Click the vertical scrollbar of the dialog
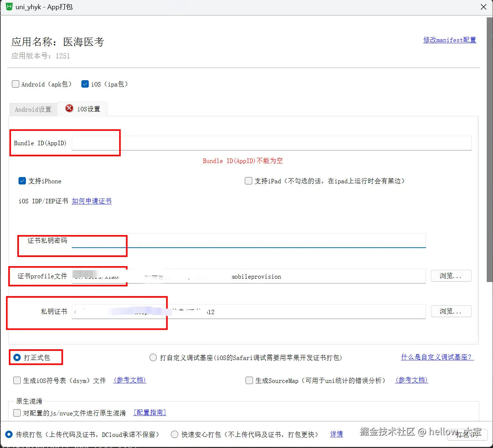The image size is (493, 448). [x=490, y=150]
